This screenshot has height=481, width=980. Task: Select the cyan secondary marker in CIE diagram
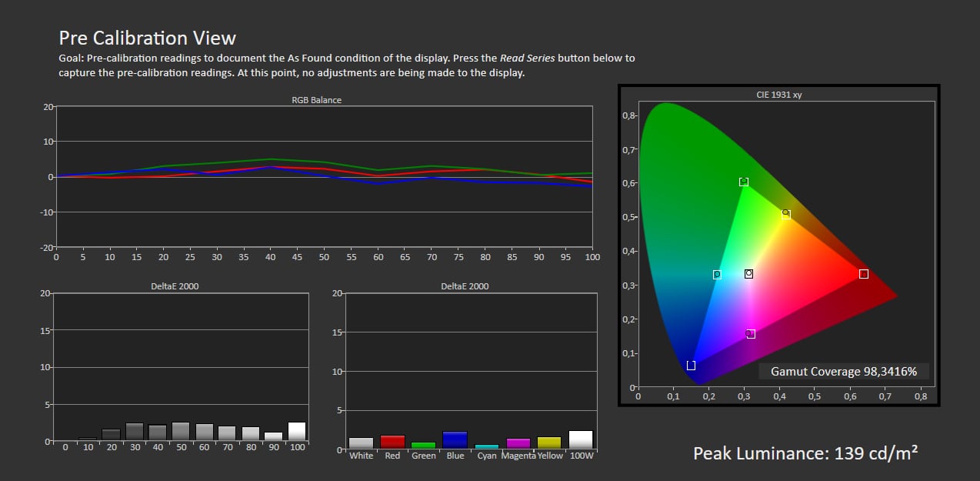click(x=717, y=274)
